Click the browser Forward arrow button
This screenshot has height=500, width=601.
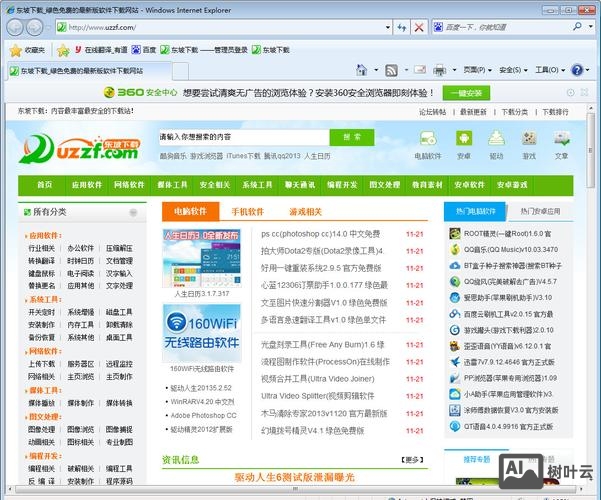pos(34,27)
